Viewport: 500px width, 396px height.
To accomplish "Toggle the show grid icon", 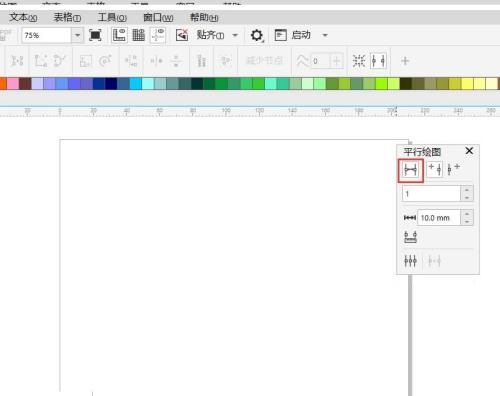I will click(139, 35).
